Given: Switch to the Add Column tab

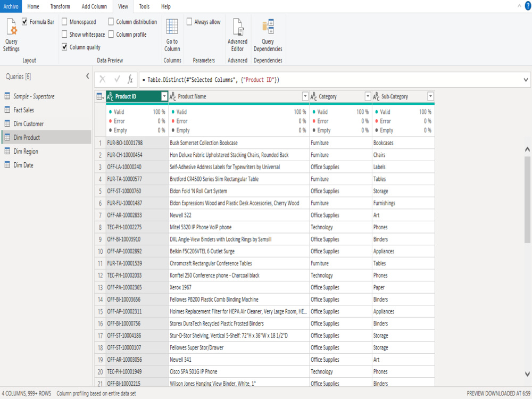Looking at the screenshot, I should 94,6.
